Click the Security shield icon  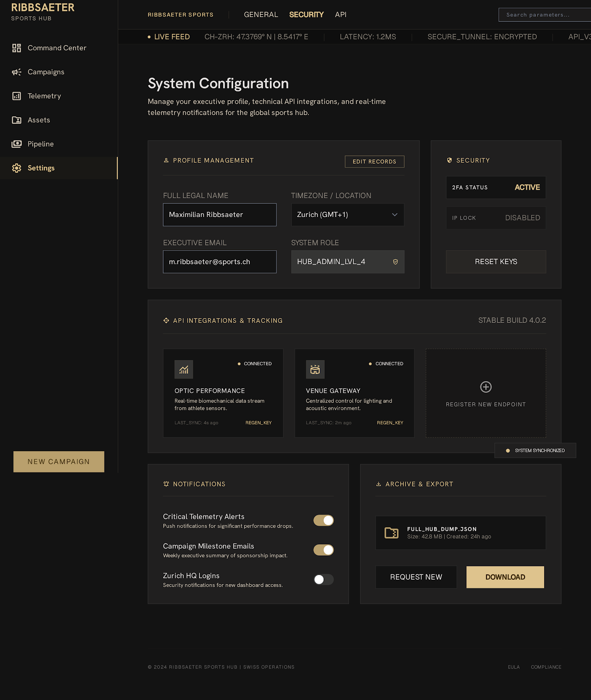[x=449, y=161]
